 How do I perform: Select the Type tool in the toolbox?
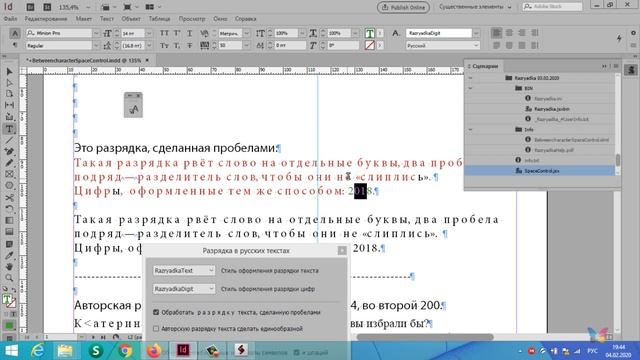pyautogui.click(x=9, y=129)
